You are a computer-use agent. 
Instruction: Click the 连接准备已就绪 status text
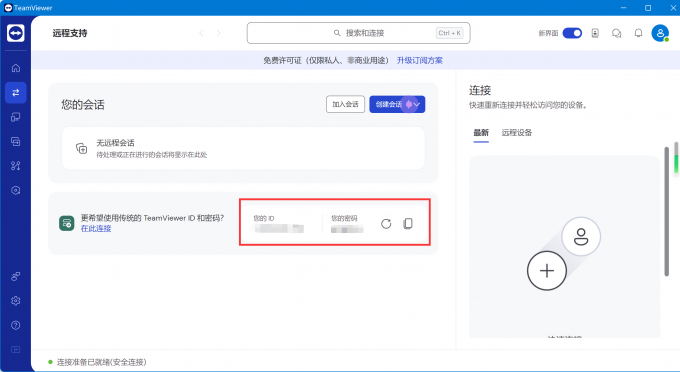coord(101,362)
